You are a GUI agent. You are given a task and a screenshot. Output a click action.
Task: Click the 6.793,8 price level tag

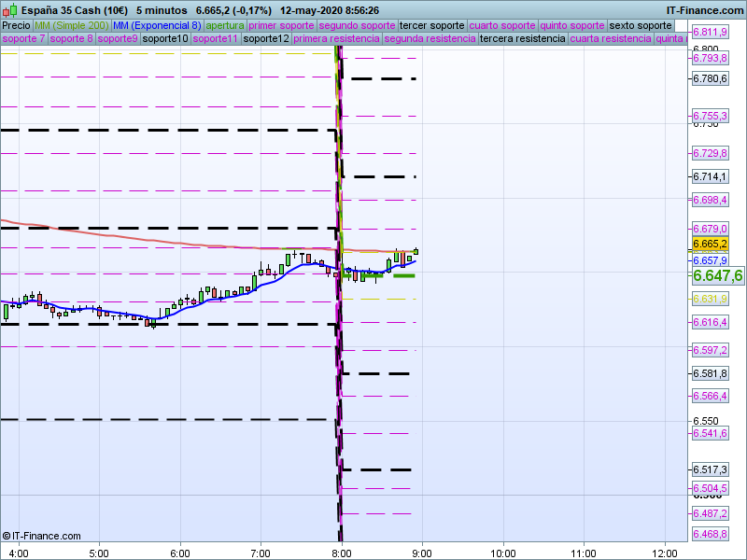(x=711, y=58)
